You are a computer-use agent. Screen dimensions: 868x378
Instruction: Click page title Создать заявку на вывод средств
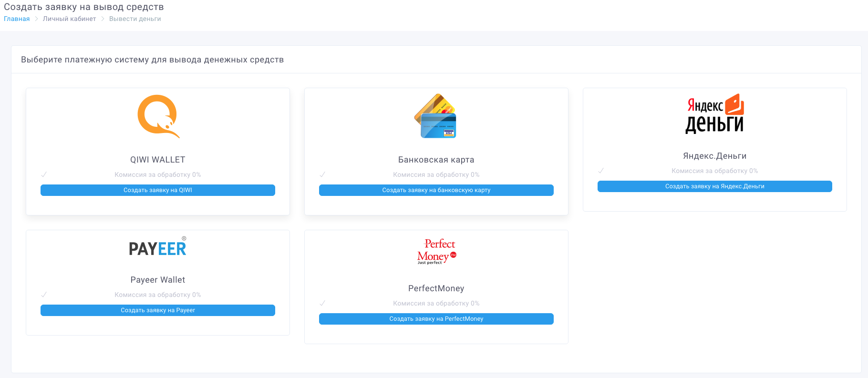(x=84, y=7)
